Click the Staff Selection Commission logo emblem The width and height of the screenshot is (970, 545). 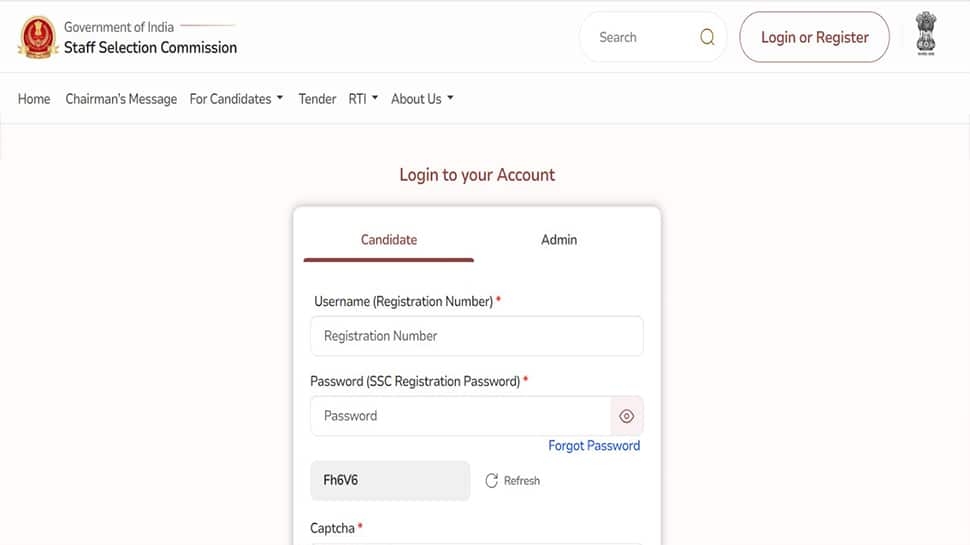click(x=38, y=37)
